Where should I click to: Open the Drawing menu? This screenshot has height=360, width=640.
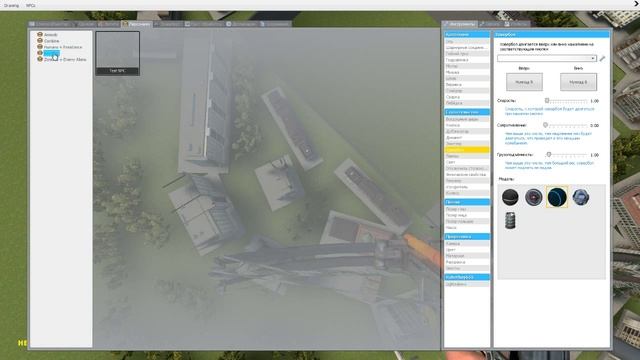pyautogui.click(x=11, y=5)
